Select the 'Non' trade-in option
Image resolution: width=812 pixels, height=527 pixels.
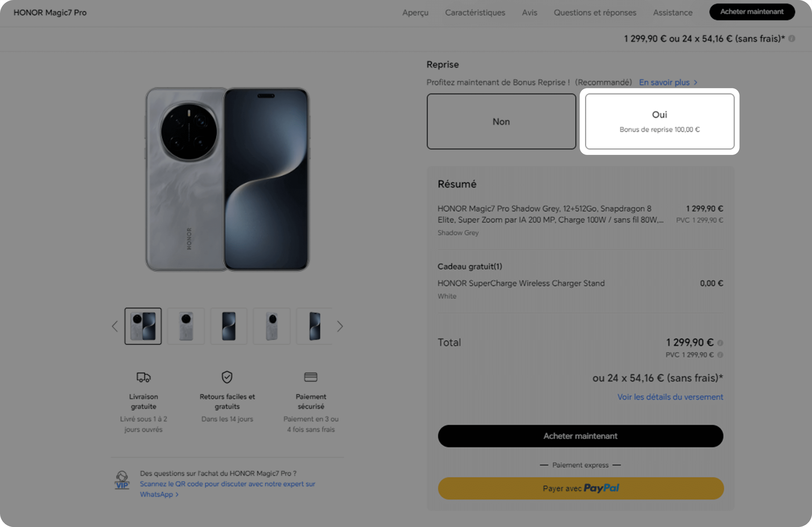(501, 122)
